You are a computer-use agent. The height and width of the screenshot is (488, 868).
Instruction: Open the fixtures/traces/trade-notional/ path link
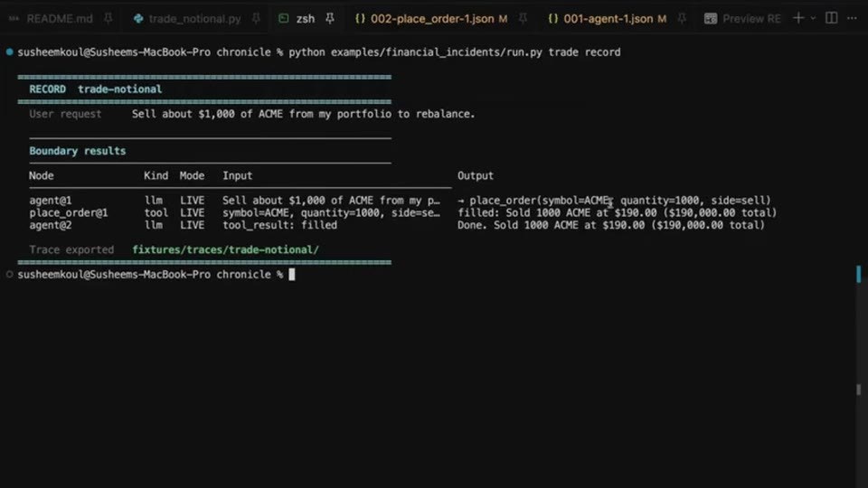pyautogui.click(x=225, y=249)
